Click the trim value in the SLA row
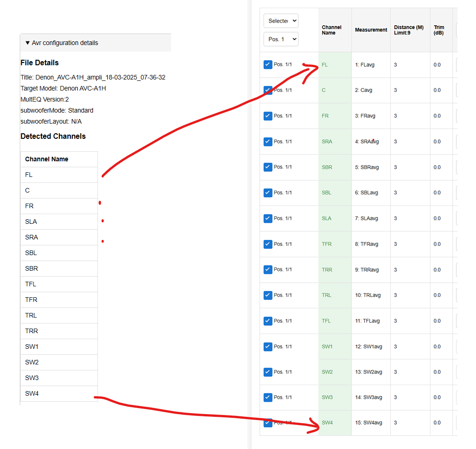476x449 pixels. click(437, 218)
